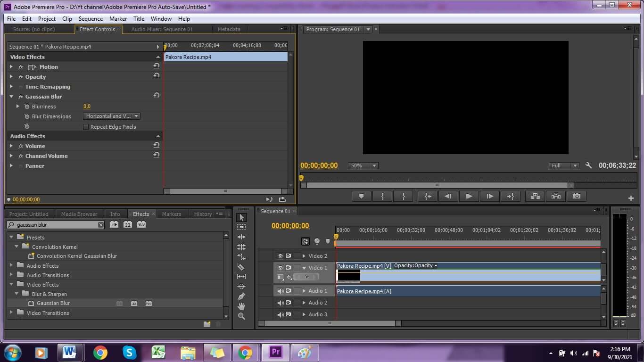Expand the Audio Effects folder
The height and width of the screenshot is (362, 644).
click(x=11, y=265)
